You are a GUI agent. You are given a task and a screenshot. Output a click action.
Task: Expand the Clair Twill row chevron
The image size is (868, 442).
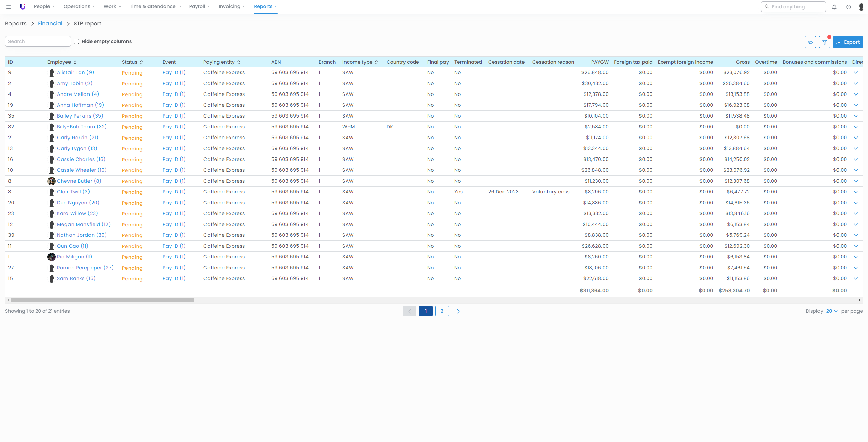(856, 192)
